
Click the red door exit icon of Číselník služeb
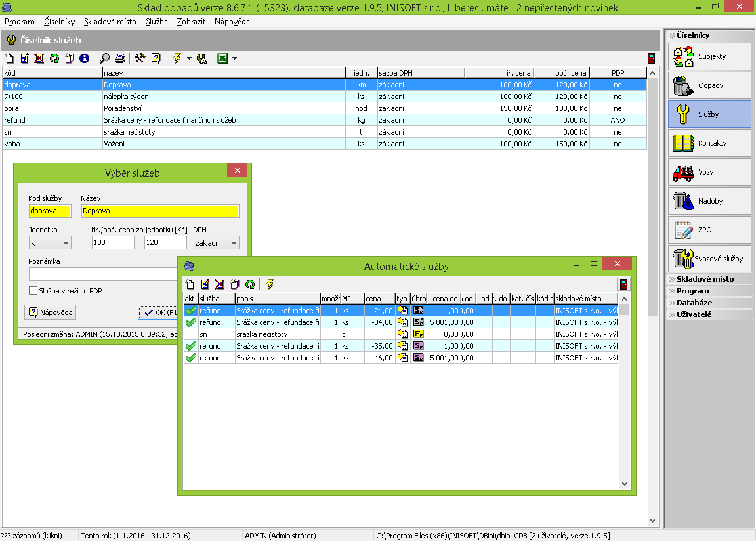[652, 58]
